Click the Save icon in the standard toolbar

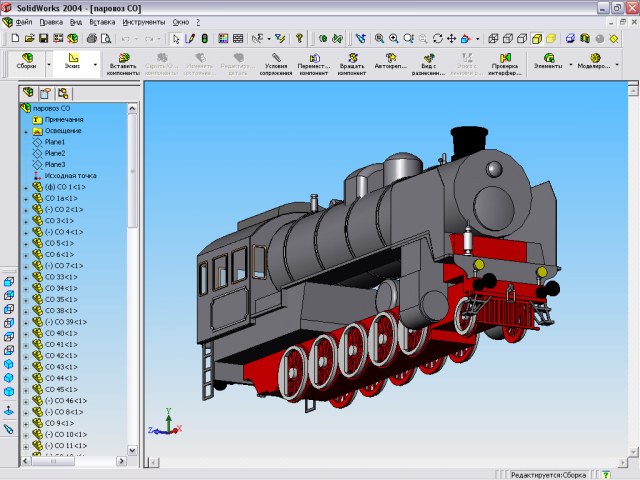(44, 38)
